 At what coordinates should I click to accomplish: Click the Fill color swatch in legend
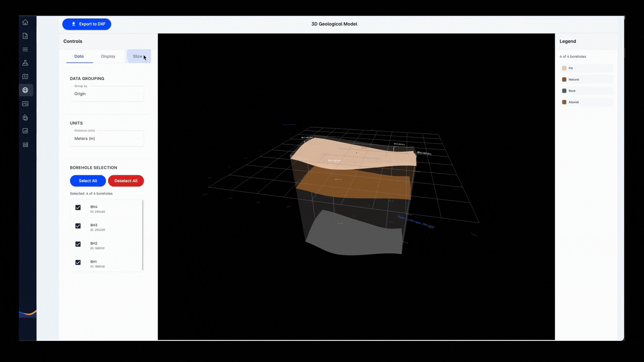tap(564, 68)
